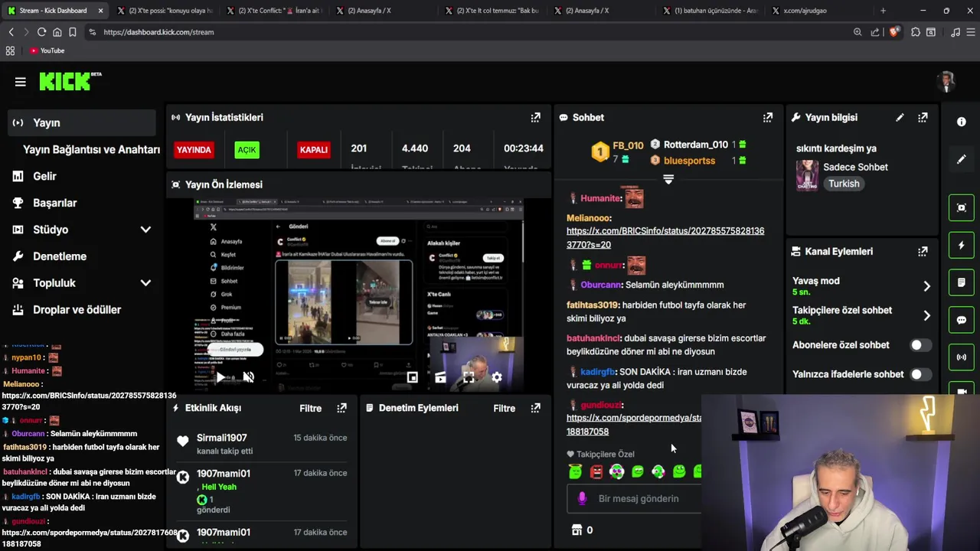Toggle the chat bubble widget icon in right sidebar
This screenshot has width=980, height=551.
pos(962,320)
